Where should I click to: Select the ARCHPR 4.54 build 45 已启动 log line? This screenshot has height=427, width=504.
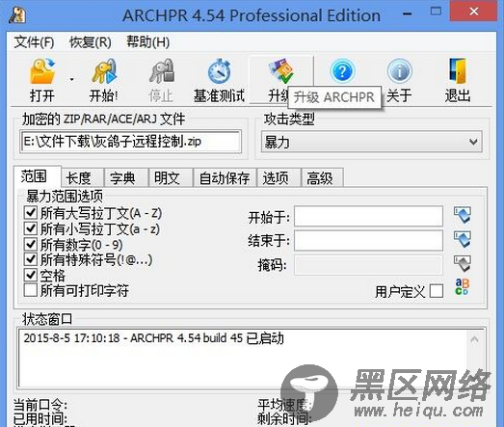click(x=153, y=338)
